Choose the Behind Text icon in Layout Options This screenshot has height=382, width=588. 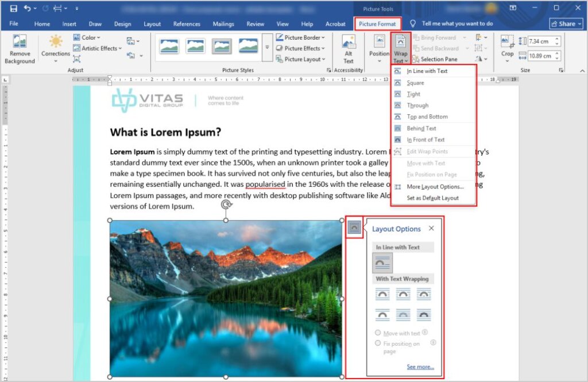403,314
